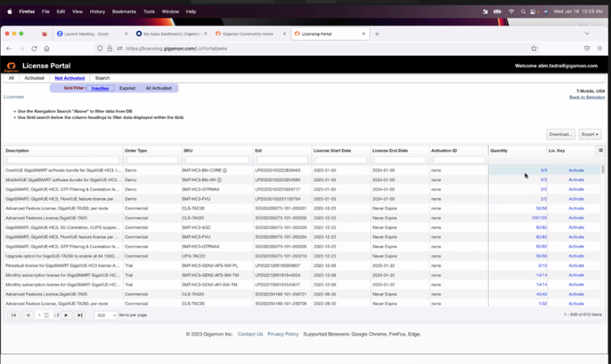Select the Expired grid filter
Viewport: 611px width, 364px height.
click(x=127, y=89)
